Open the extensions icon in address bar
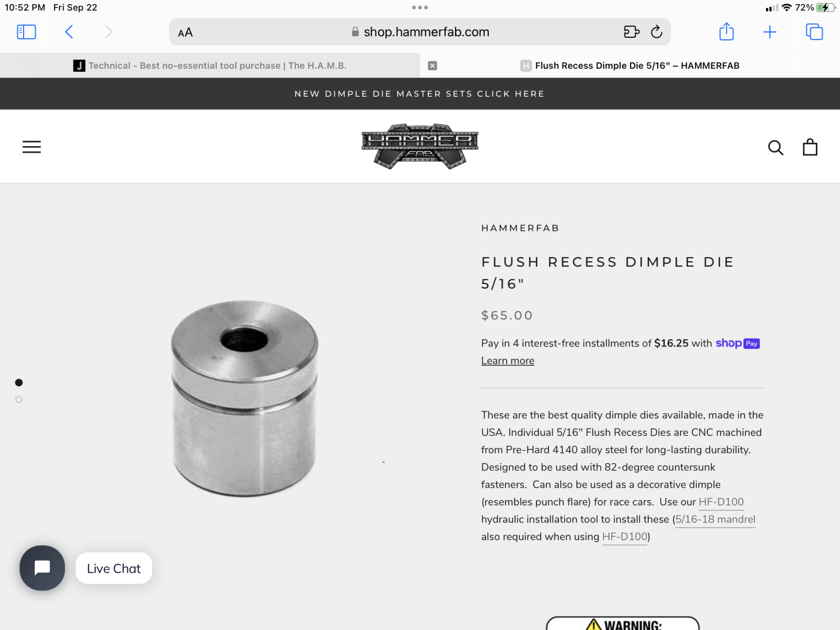 (632, 32)
